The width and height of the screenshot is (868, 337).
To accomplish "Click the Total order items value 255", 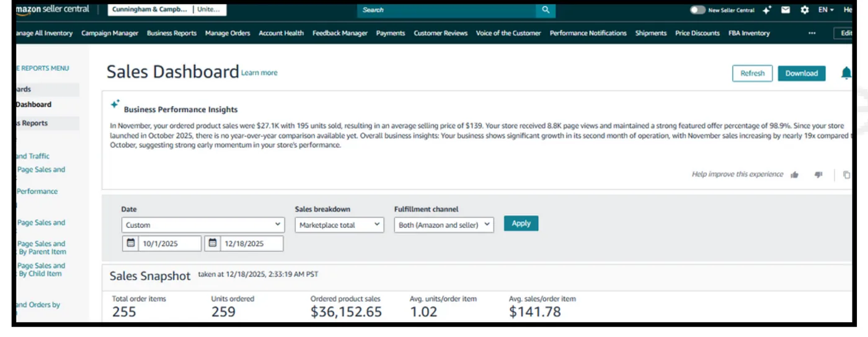I will point(124,312).
